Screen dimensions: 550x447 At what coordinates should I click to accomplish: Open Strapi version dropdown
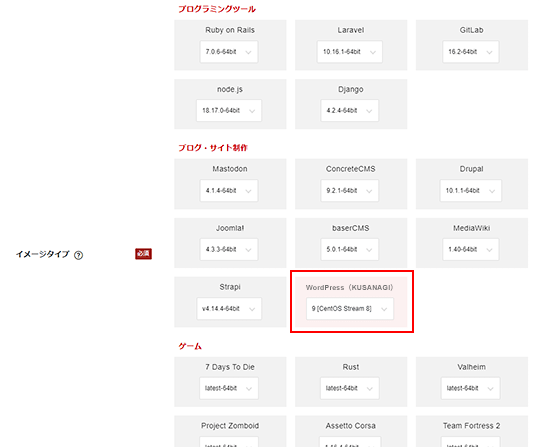coord(229,309)
